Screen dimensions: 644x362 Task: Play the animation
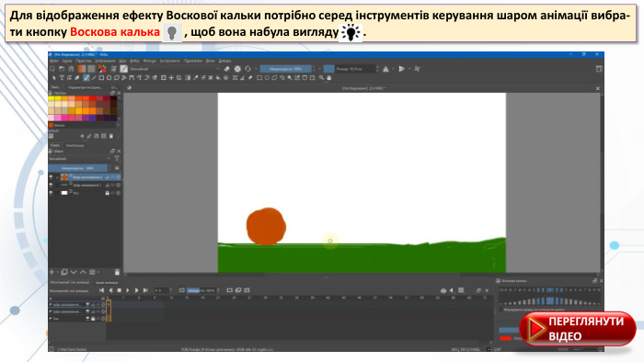pos(128,290)
